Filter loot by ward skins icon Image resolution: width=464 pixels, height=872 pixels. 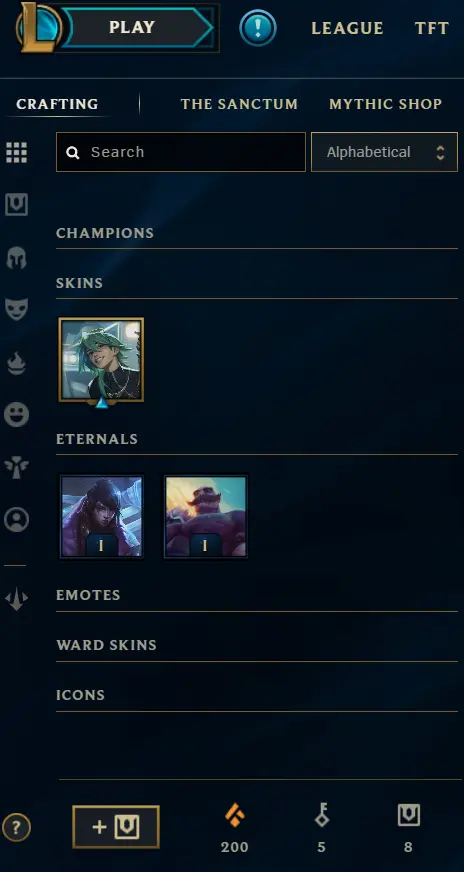tap(17, 467)
